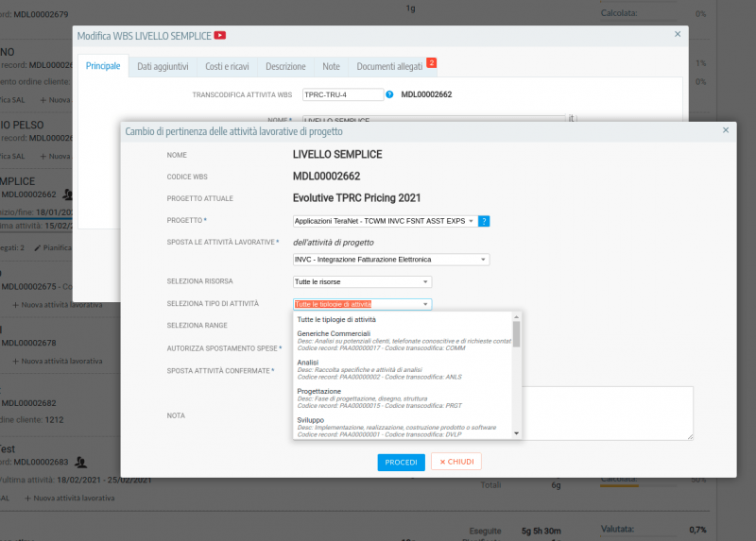Click the red badge on Documenti allegati

pyautogui.click(x=431, y=63)
